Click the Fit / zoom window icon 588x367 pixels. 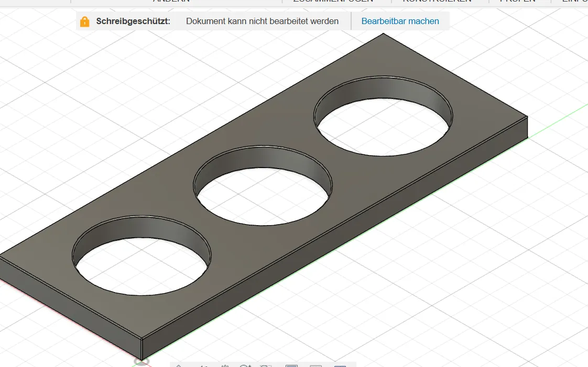tap(266, 366)
